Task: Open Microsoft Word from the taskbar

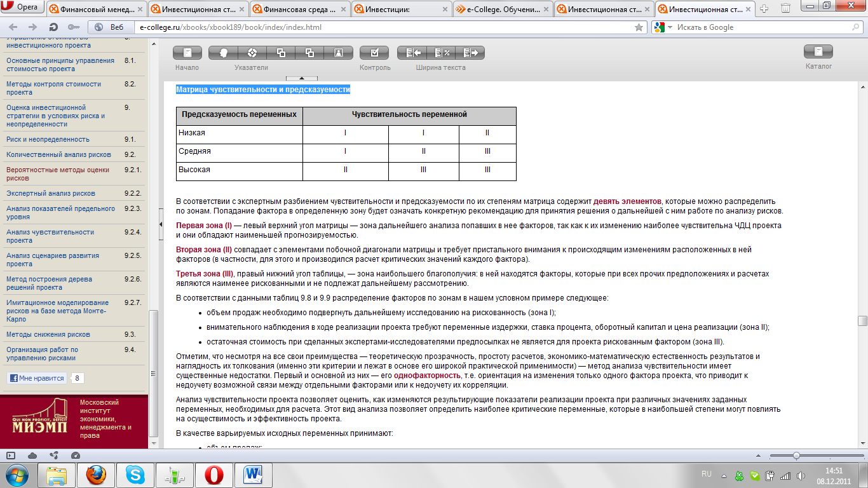Action: (x=253, y=475)
